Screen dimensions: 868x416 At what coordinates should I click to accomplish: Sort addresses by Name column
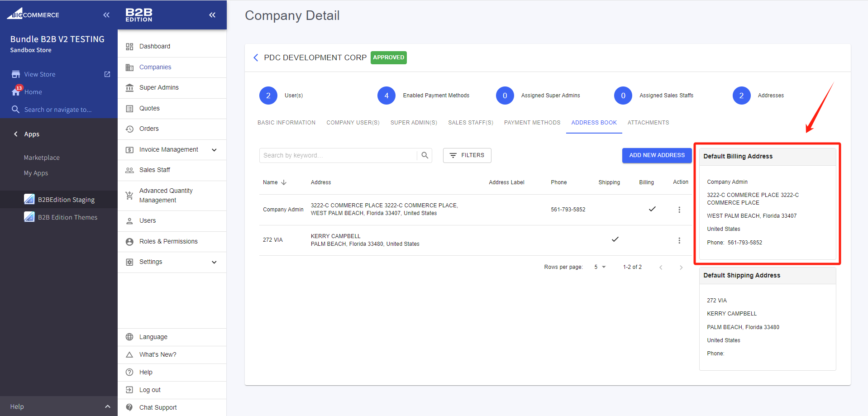tap(274, 182)
